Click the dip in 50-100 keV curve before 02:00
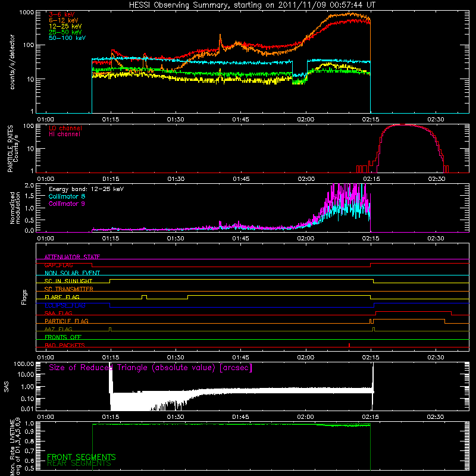The height and width of the screenshot is (476, 476). (300, 75)
